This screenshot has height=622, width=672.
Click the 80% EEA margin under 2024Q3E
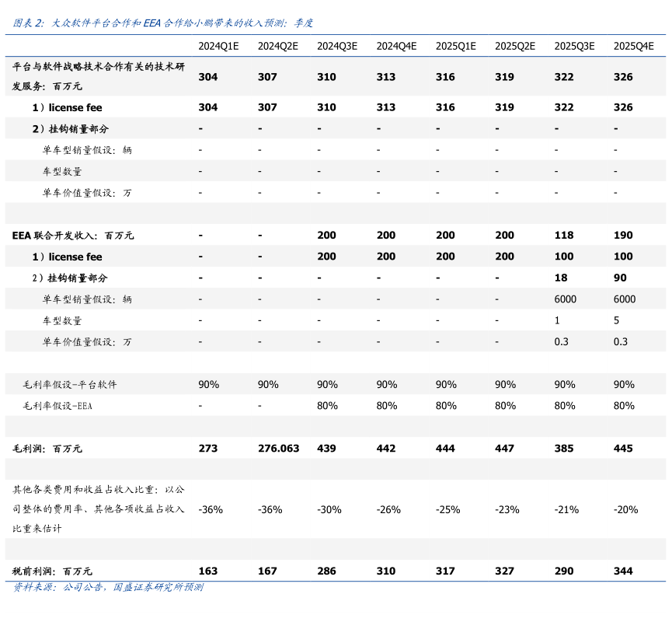pos(327,406)
